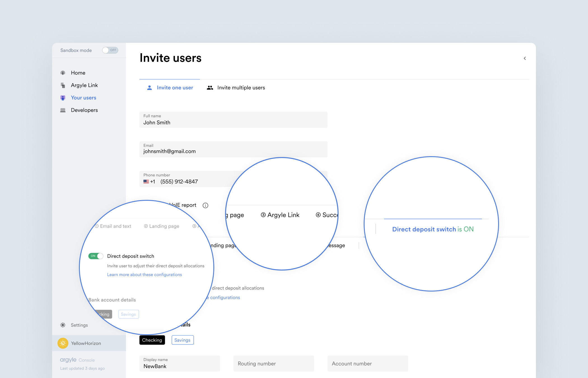Screen dimensions: 588x378
Task: Open Learn more about these configurations link
Action: coord(144,275)
